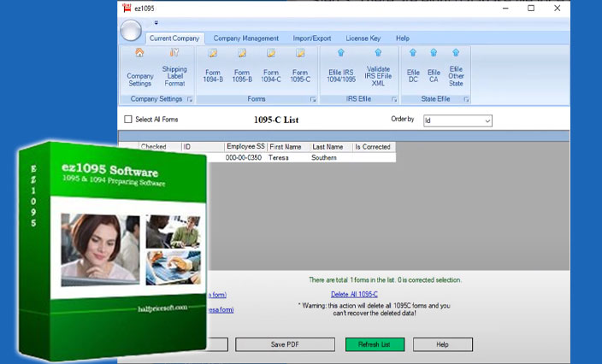Click the Save PDF button

tap(285, 344)
